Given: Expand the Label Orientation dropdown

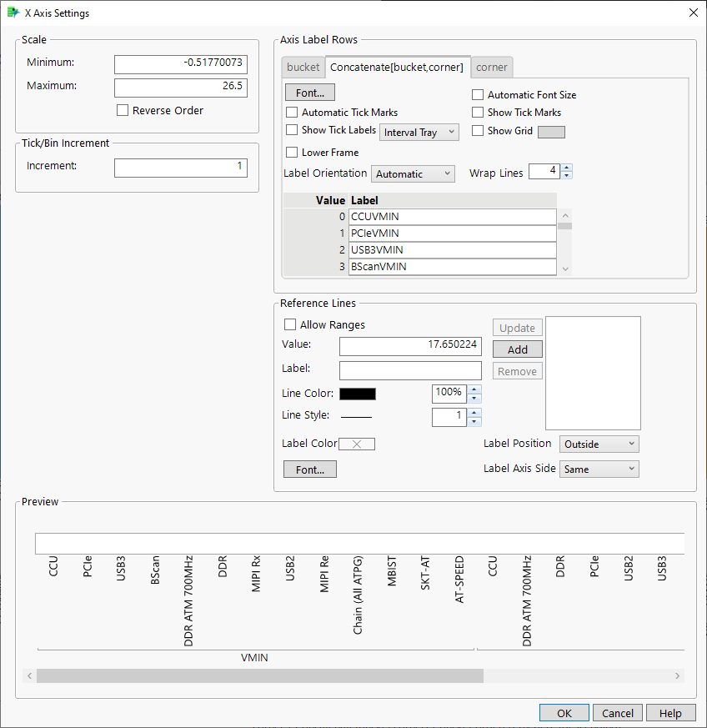Looking at the screenshot, I should click(412, 174).
